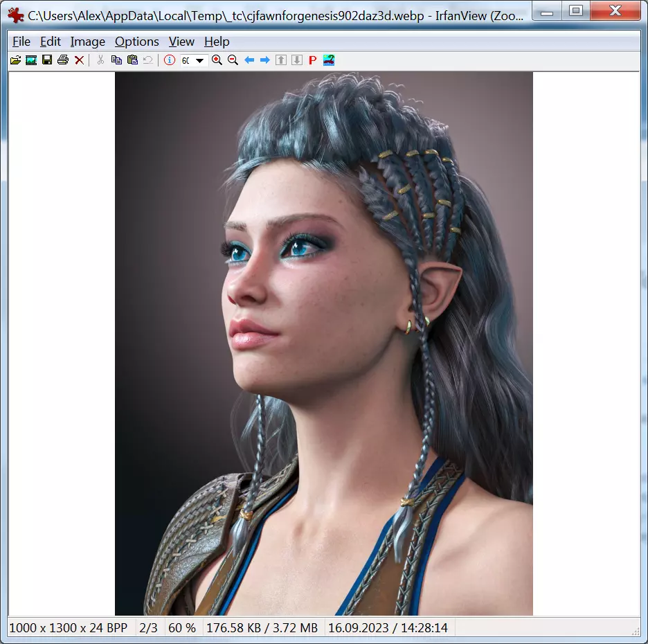This screenshot has height=644, width=648.
Task: Click the Open file folder icon
Action: pyautogui.click(x=15, y=60)
